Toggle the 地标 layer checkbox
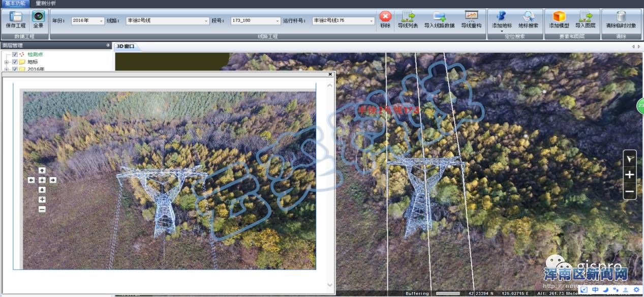The width and height of the screenshot is (644, 297). point(15,62)
